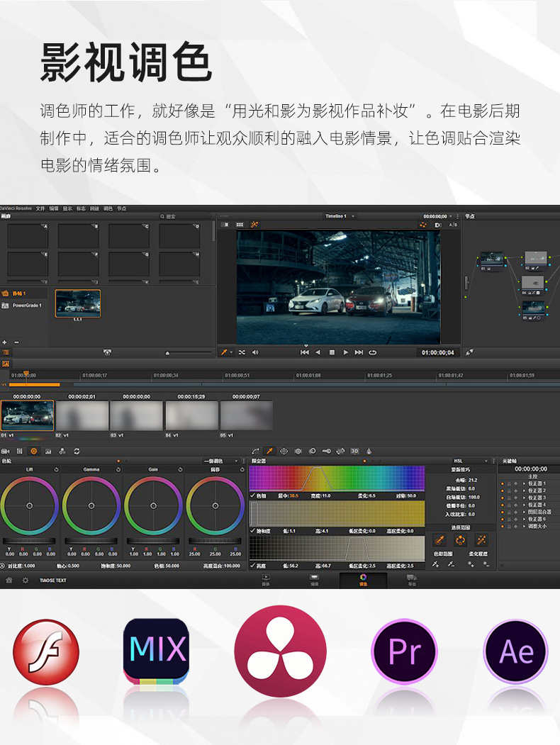Screen dimensions: 560x745
Task: Click the subtract-from-color-range minus eyedropper
Action: (x=451, y=564)
